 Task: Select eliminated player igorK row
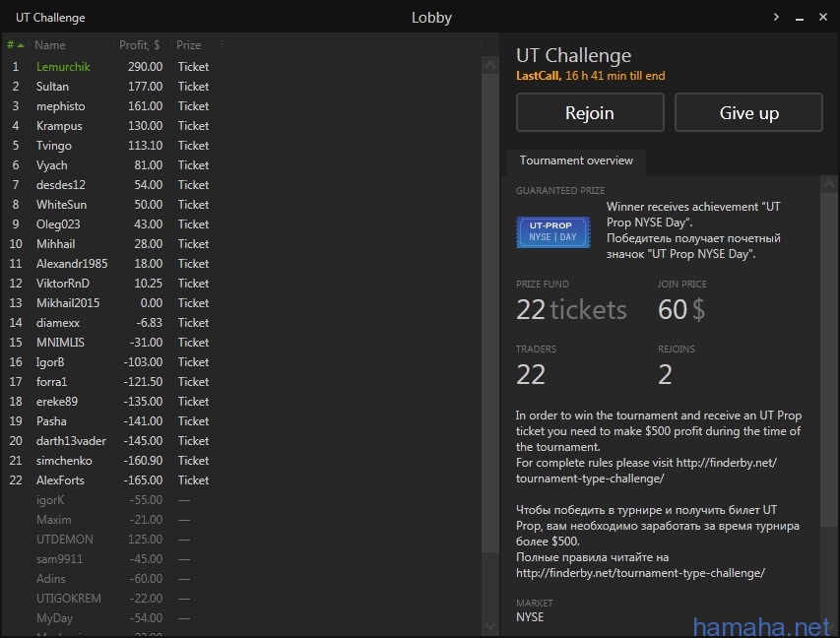click(x=242, y=500)
